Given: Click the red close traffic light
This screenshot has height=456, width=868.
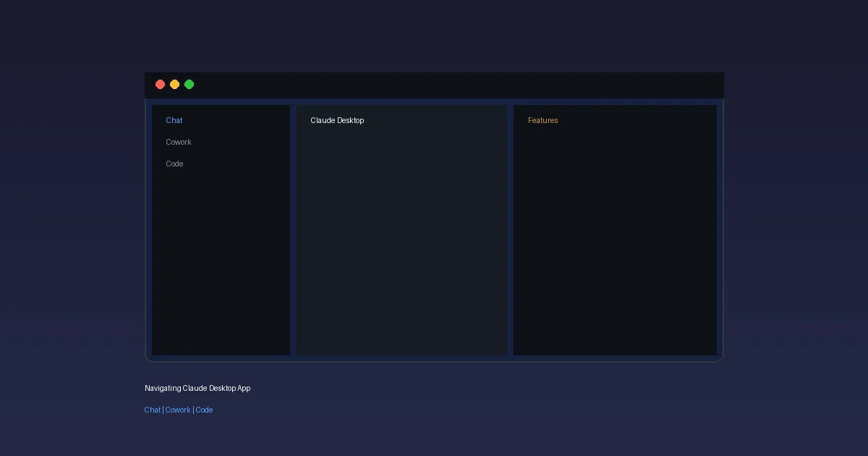Looking at the screenshot, I should click(x=160, y=84).
